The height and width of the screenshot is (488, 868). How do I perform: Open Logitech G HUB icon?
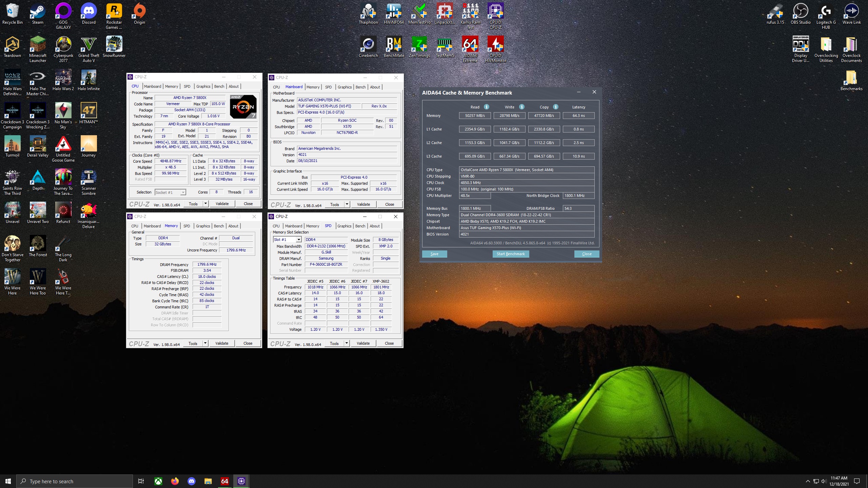pyautogui.click(x=826, y=16)
